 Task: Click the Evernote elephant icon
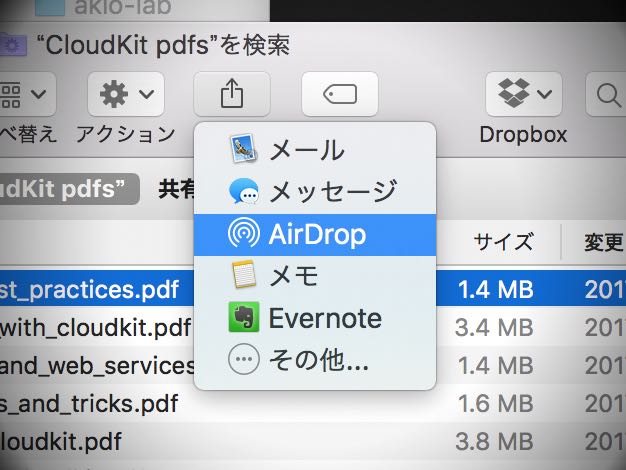click(244, 317)
